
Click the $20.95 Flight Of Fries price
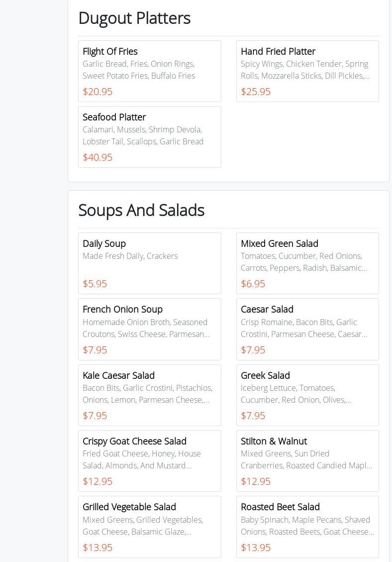pos(98,92)
